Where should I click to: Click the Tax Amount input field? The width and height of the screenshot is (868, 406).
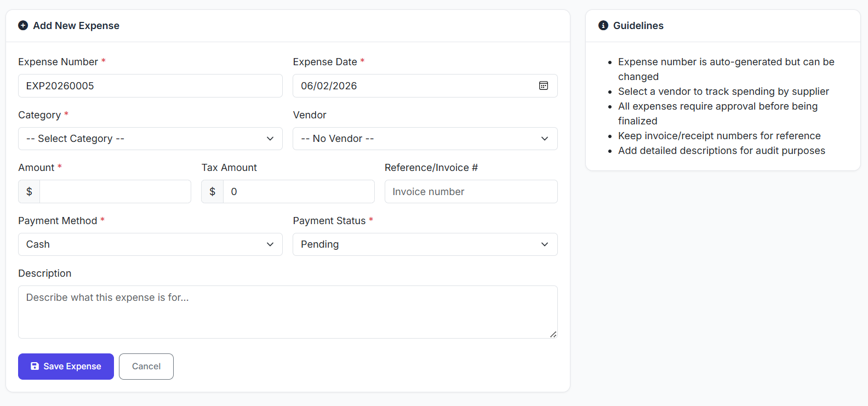point(299,192)
